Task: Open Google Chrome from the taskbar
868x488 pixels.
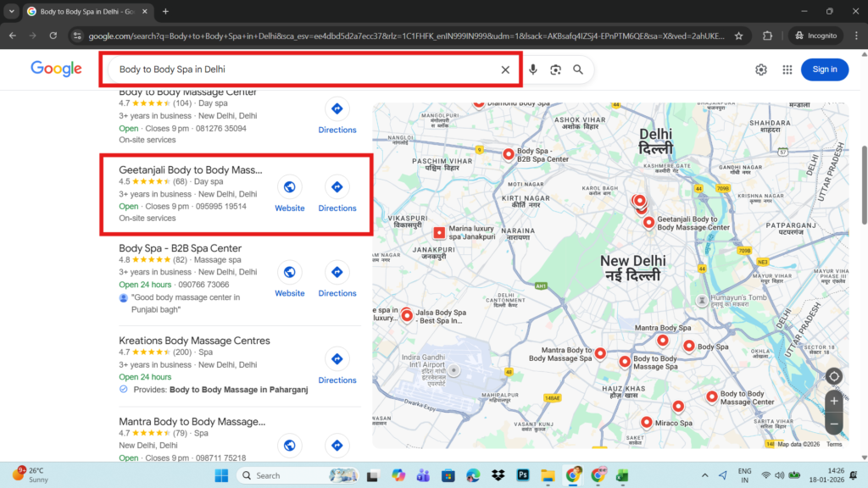Action: click(573, 475)
